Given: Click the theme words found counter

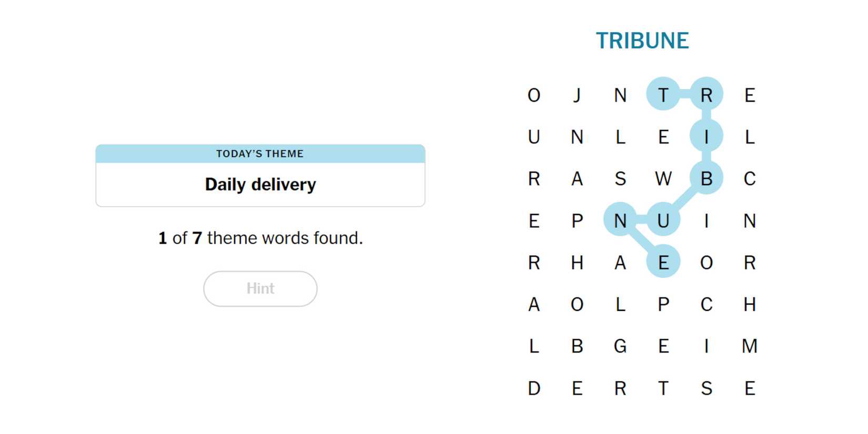Looking at the screenshot, I should click(260, 238).
